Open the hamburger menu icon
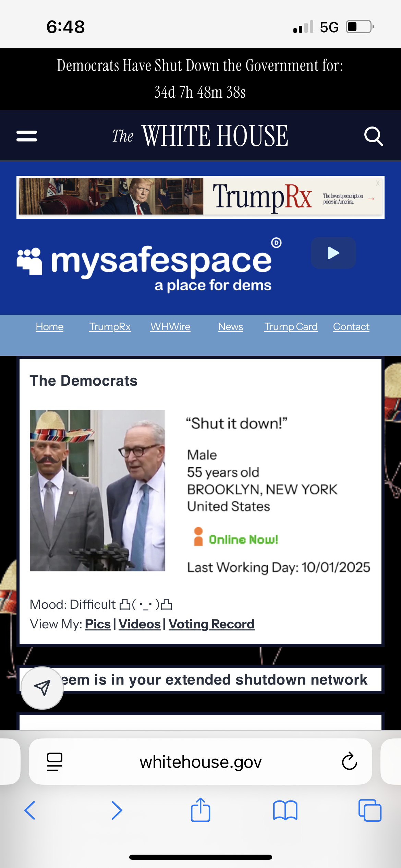Viewport: 401px width, 868px height. (x=27, y=136)
